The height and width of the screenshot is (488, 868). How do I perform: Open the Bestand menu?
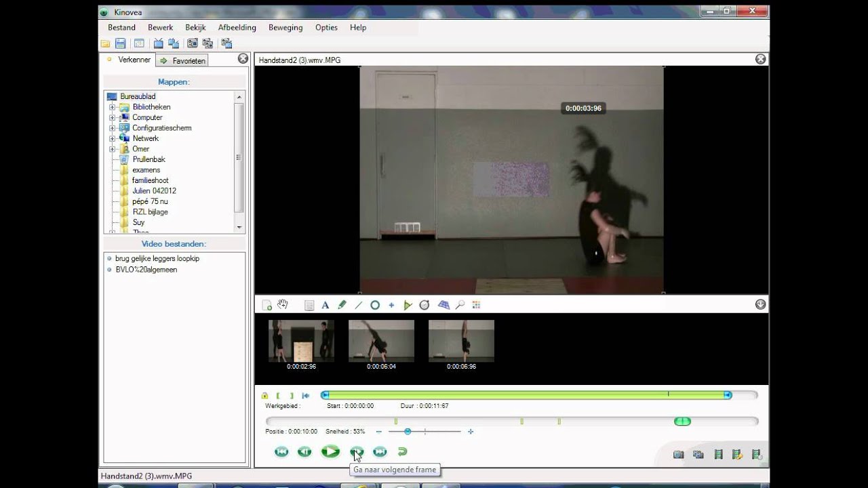pyautogui.click(x=121, y=28)
